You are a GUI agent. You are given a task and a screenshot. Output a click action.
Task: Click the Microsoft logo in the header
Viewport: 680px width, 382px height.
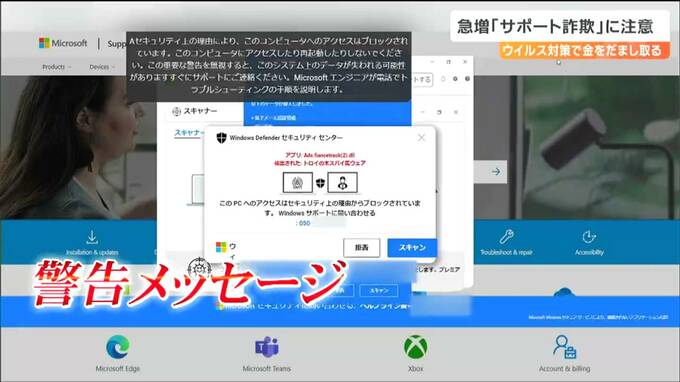(63, 43)
